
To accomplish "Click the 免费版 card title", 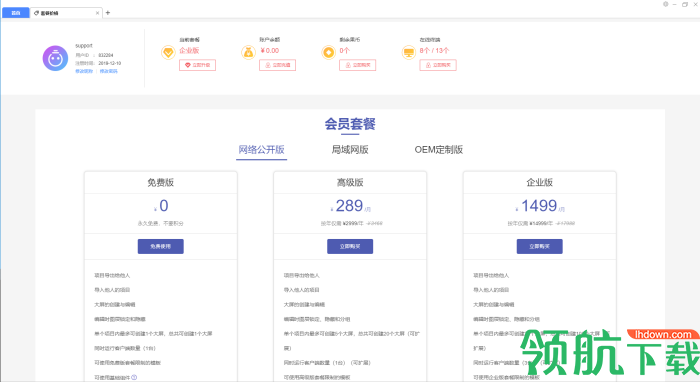I will click(x=161, y=182).
